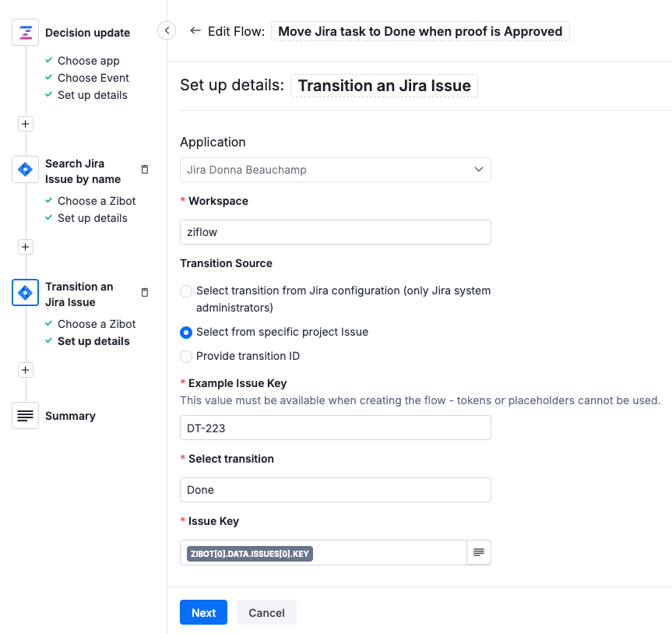
Task: Select Choose Event under Decision update
Action: click(93, 78)
